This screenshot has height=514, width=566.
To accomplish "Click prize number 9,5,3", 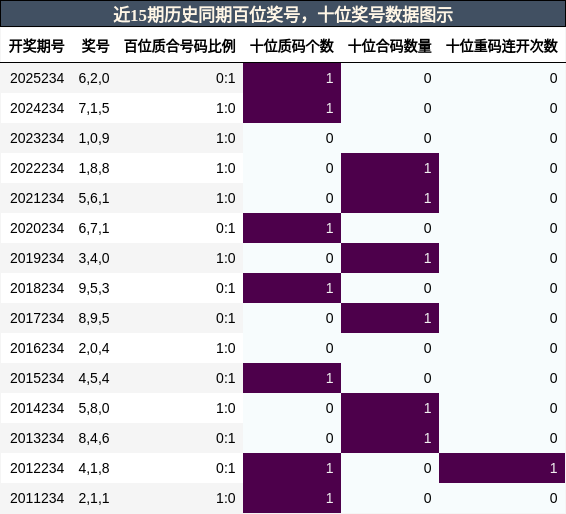I will click(x=94, y=288).
